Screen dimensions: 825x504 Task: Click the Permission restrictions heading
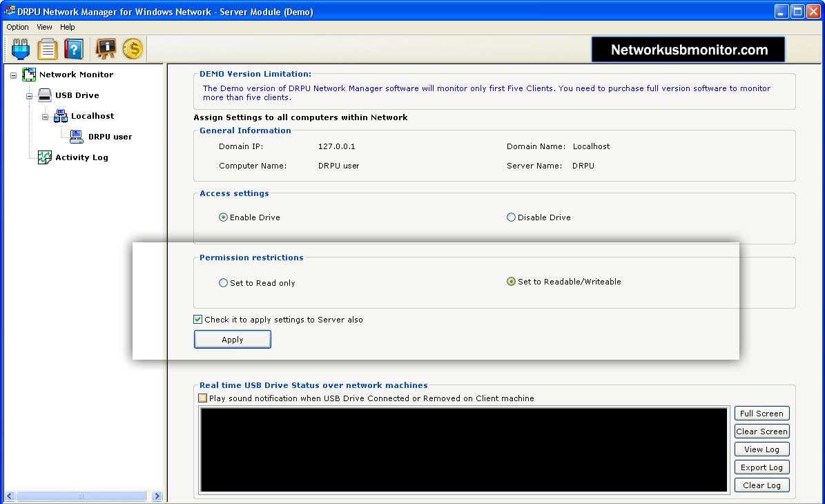[x=251, y=258]
